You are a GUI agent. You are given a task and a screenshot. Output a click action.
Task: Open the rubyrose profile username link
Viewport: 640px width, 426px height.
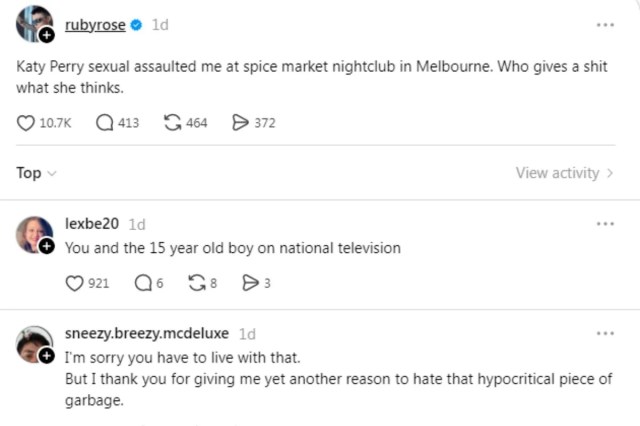(95, 25)
